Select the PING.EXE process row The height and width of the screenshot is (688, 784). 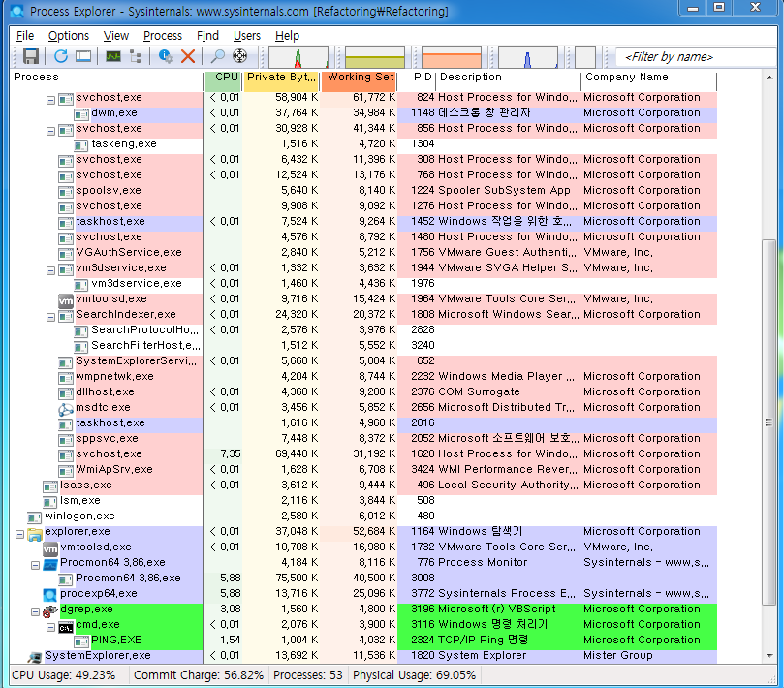point(363,640)
